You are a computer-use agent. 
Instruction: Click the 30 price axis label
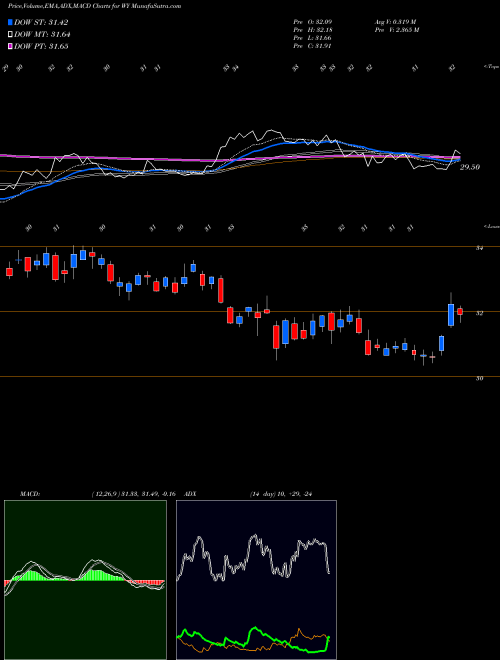(479, 378)
